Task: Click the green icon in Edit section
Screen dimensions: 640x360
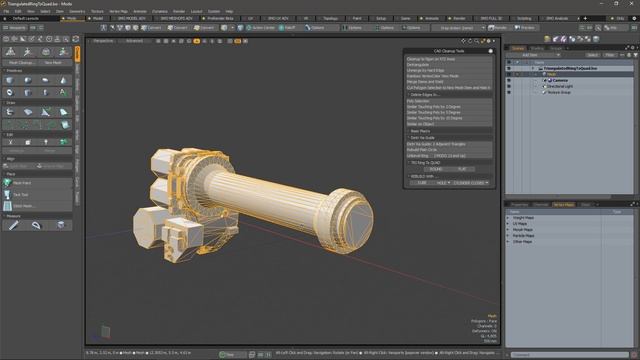Action: tap(64, 142)
